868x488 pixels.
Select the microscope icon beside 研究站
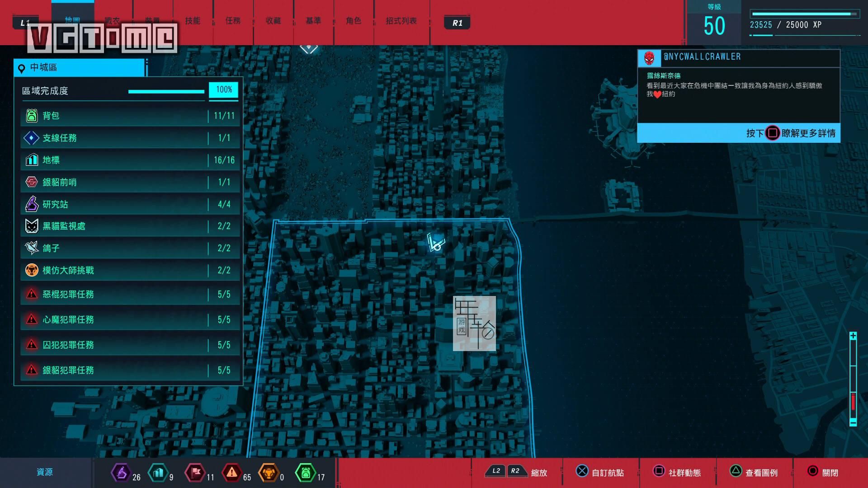[32, 204]
